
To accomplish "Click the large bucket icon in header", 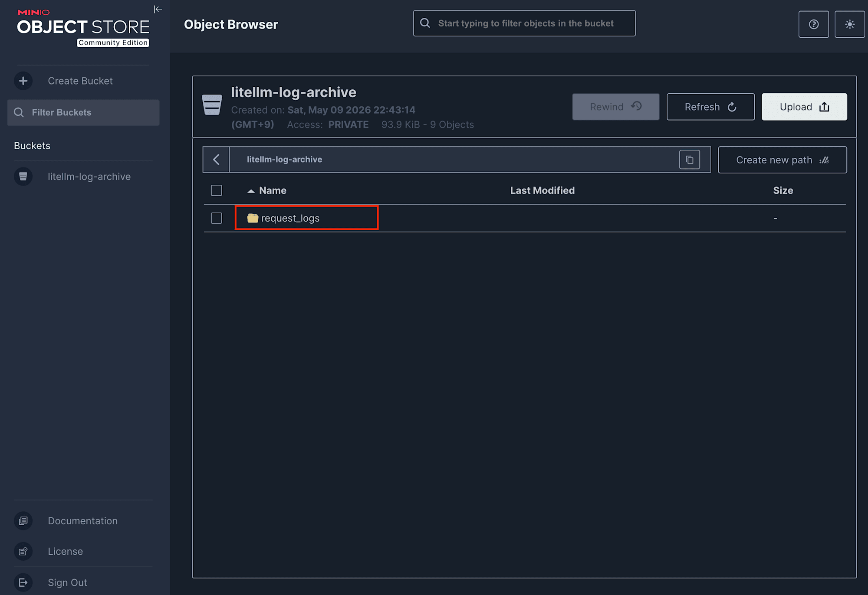I will [212, 105].
